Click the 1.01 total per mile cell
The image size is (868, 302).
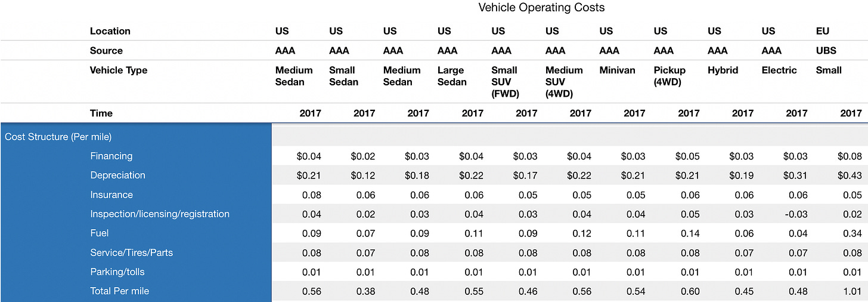[852, 291]
